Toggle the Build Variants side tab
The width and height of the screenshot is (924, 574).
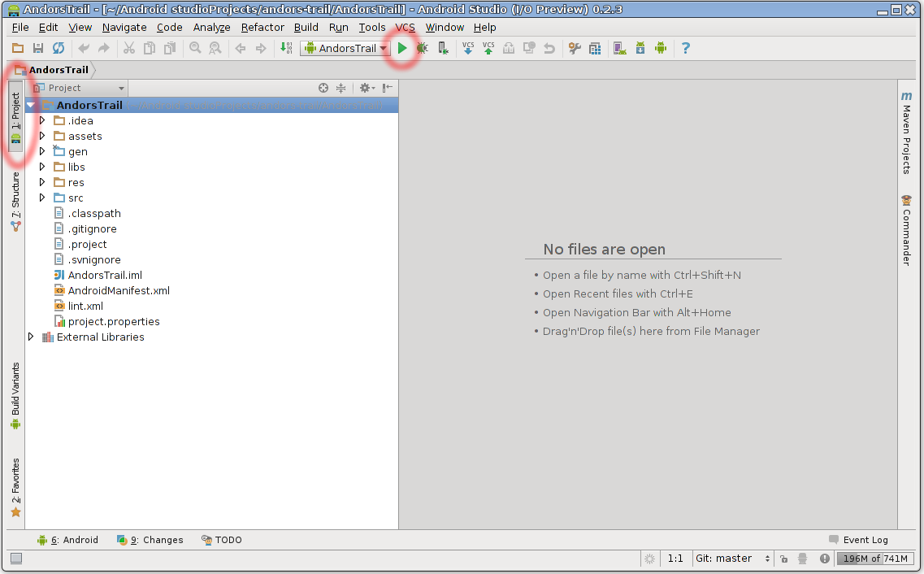coord(16,395)
